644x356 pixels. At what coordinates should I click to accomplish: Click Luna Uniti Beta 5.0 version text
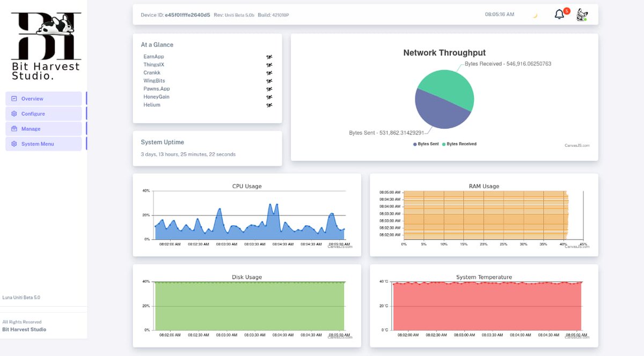point(21,298)
